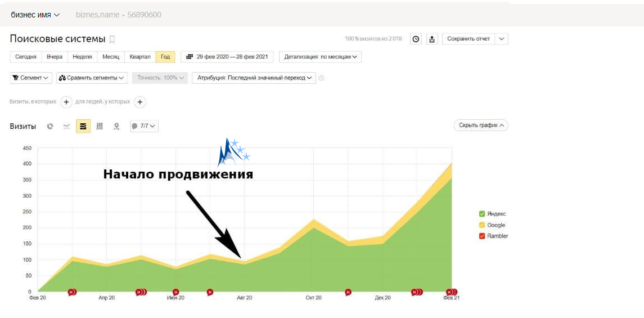644x318 pixels.
Task: Open the Сегмент dropdown
Action: click(31, 78)
